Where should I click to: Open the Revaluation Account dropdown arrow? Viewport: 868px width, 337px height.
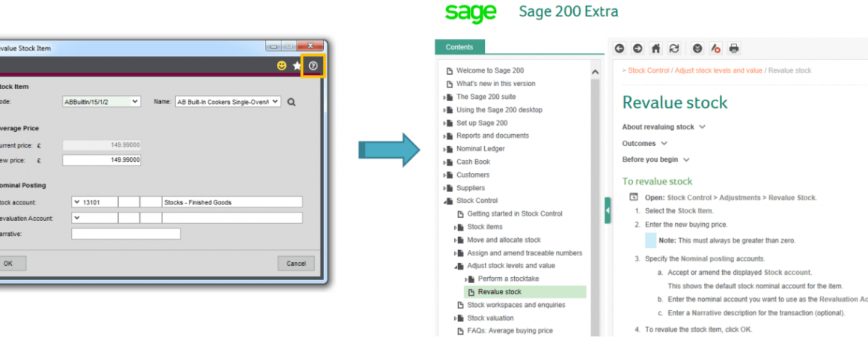coord(77,218)
